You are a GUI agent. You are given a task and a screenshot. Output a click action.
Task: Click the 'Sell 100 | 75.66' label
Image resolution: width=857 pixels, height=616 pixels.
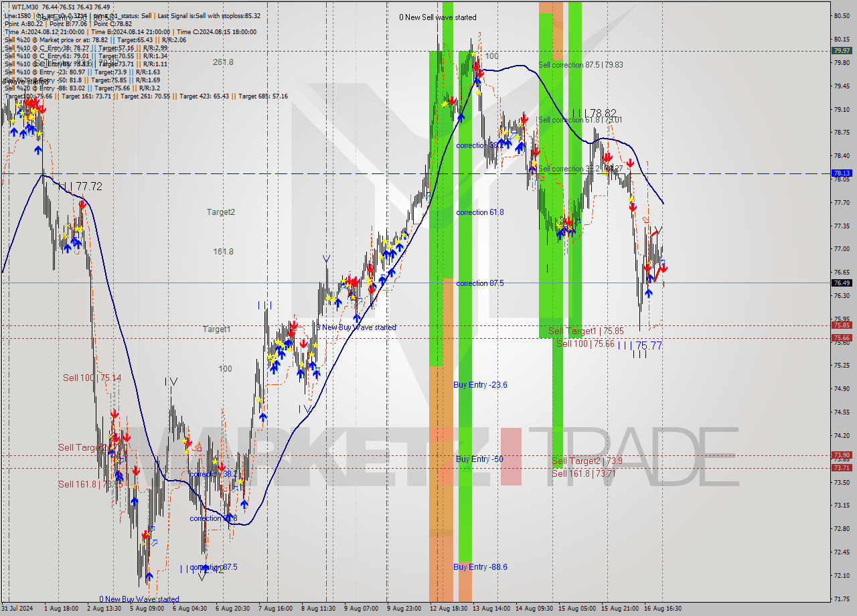click(585, 343)
